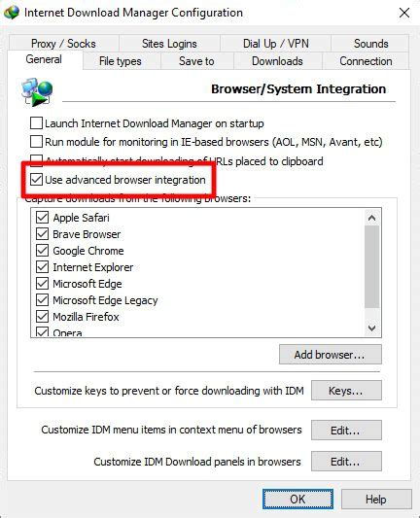This screenshot has height=518, width=420.
Task: Open the Proxy / Socks tab
Action: 63,44
